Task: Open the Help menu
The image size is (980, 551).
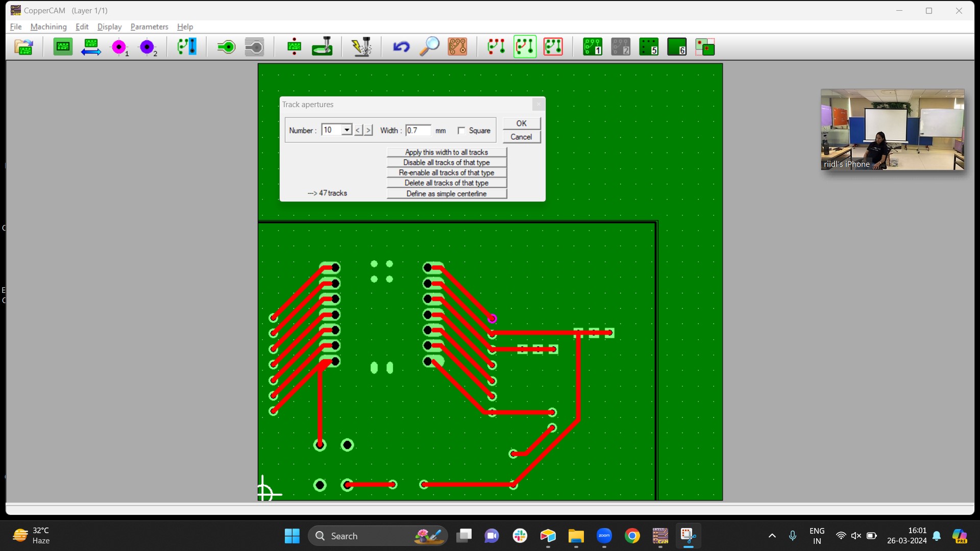Action: click(185, 27)
